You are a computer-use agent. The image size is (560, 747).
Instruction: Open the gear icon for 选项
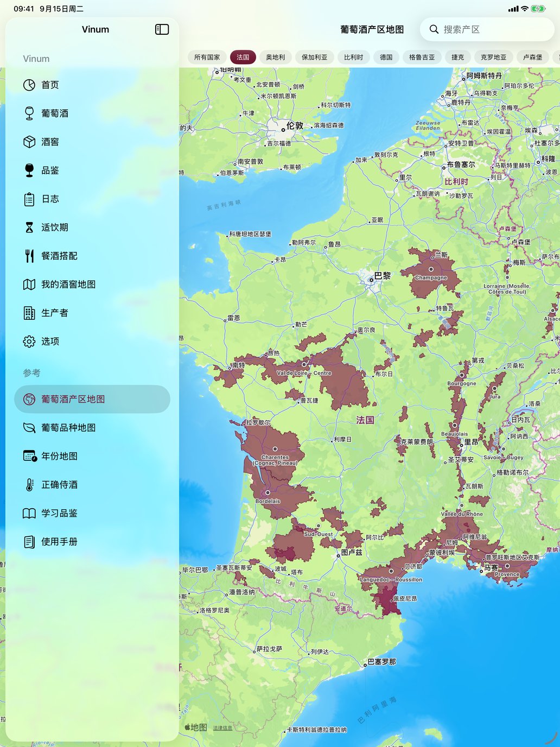click(29, 341)
